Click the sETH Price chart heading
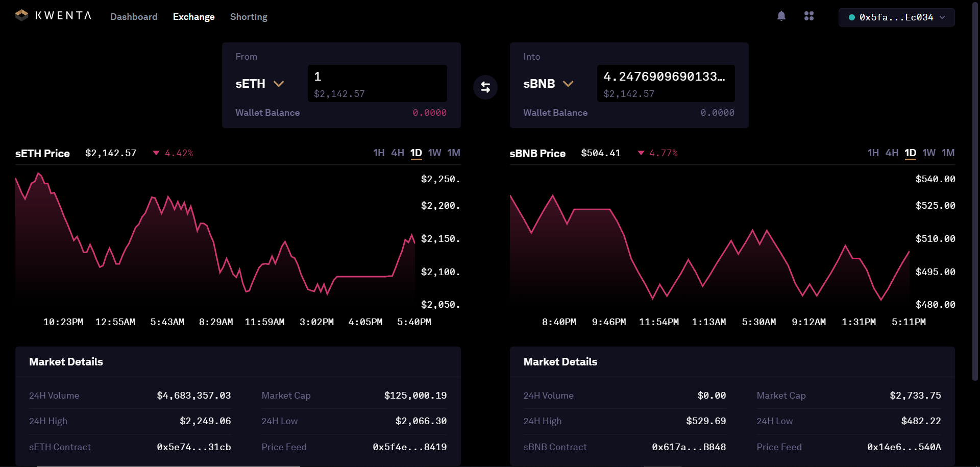This screenshot has width=980, height=467. pos(42,154)
